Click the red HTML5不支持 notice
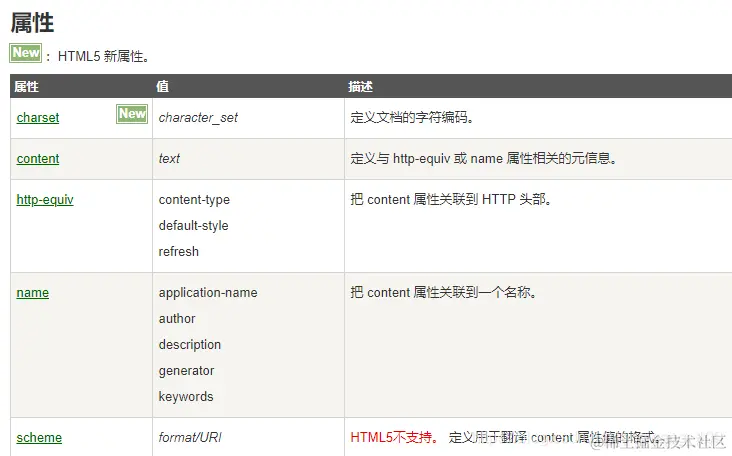Viewport: 732px width, 456px height. pos(394,438)
